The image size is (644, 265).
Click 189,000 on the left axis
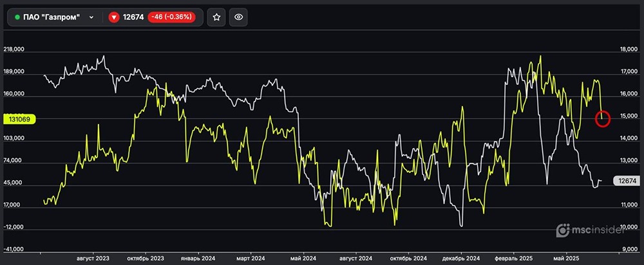pos(14,72)
